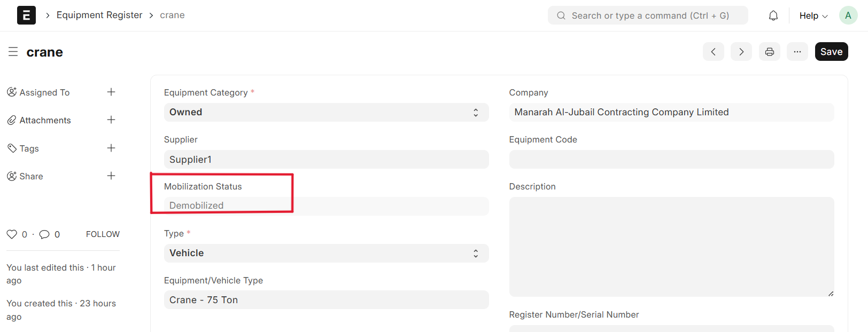Add an attachment with plus icon

[x=111, y=120]
